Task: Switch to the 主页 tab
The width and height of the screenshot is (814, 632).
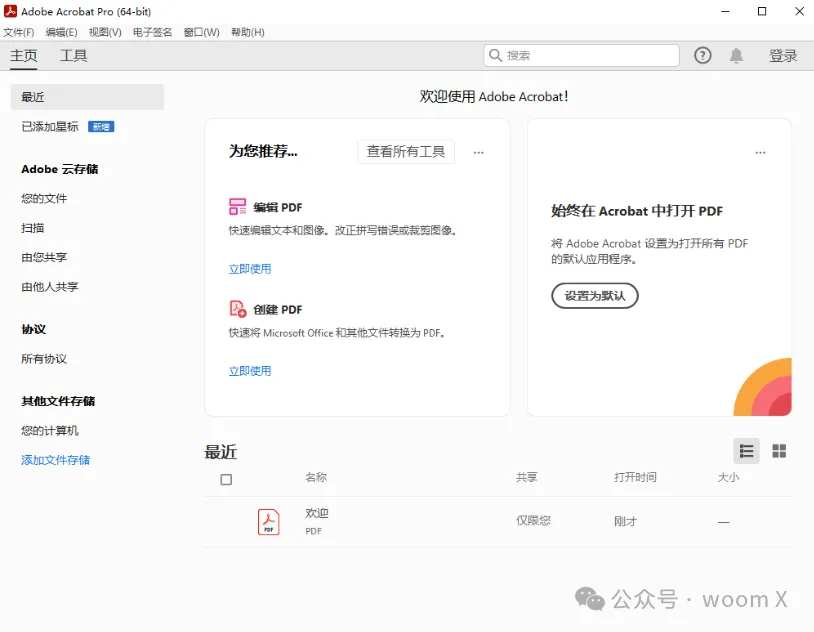Action: [x=23, y=56]
